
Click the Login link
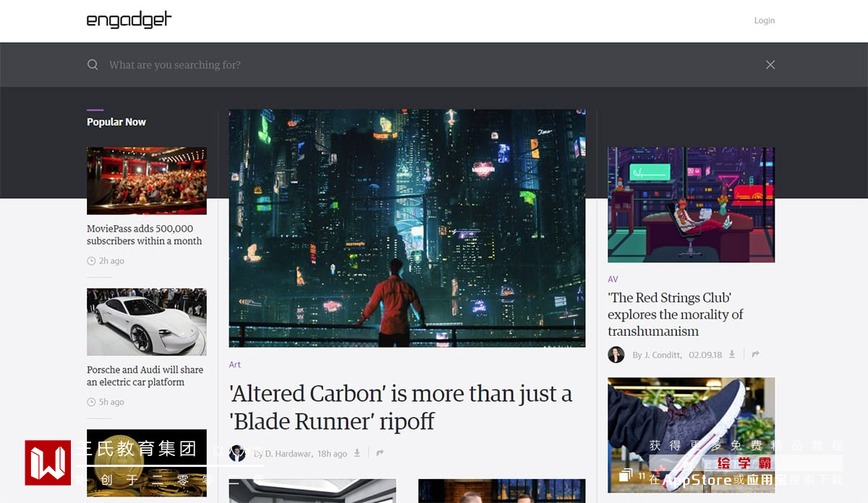[x=765, y=20]
